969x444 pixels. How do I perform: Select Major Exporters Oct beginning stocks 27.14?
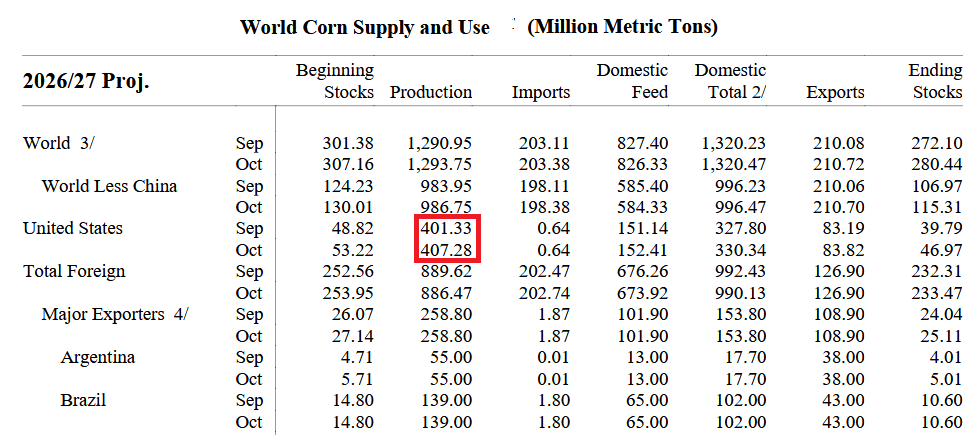352,336
